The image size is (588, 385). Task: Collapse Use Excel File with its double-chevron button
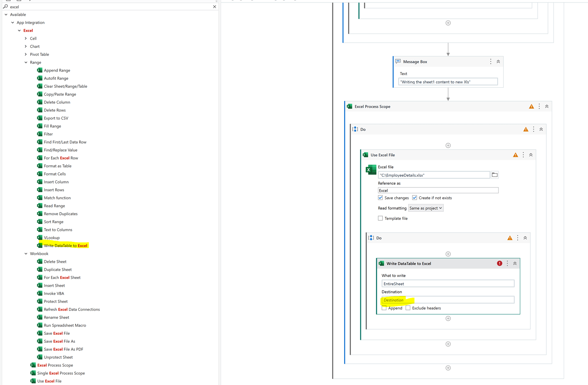[530, 155]
